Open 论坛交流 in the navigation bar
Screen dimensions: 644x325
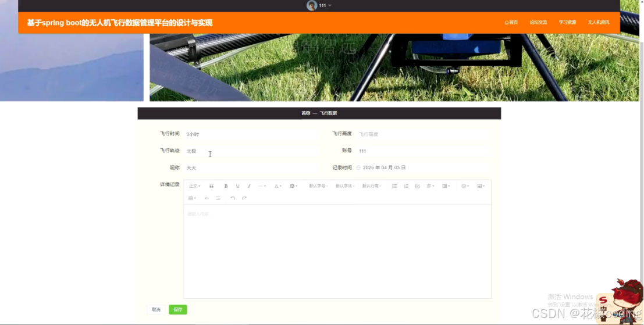539,23
